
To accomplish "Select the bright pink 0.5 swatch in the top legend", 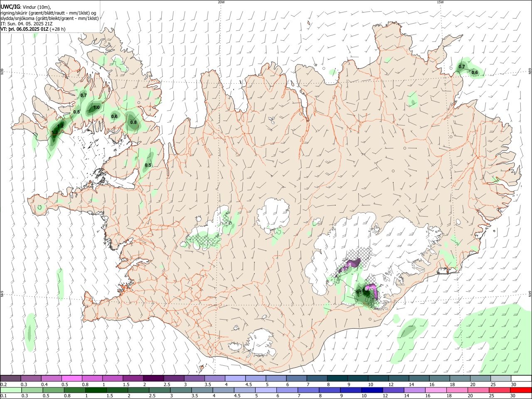I will coord(71,378).
